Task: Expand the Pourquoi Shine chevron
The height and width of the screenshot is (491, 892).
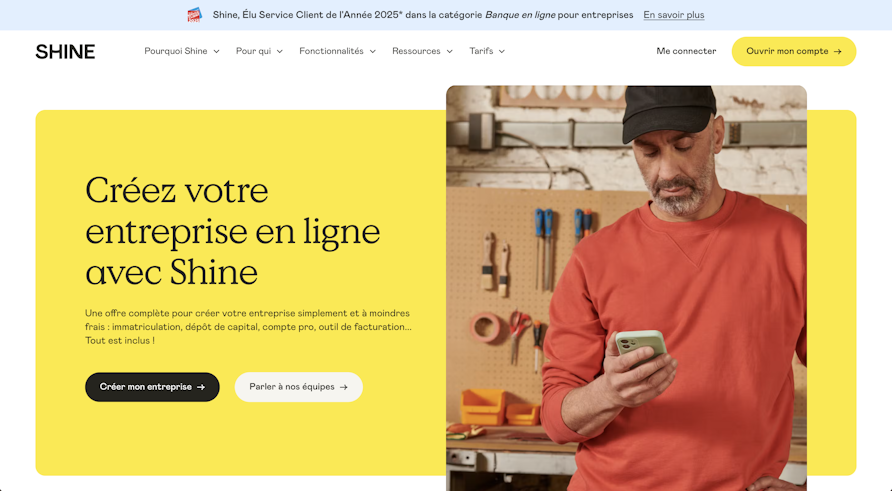Action: click(216, 52)
